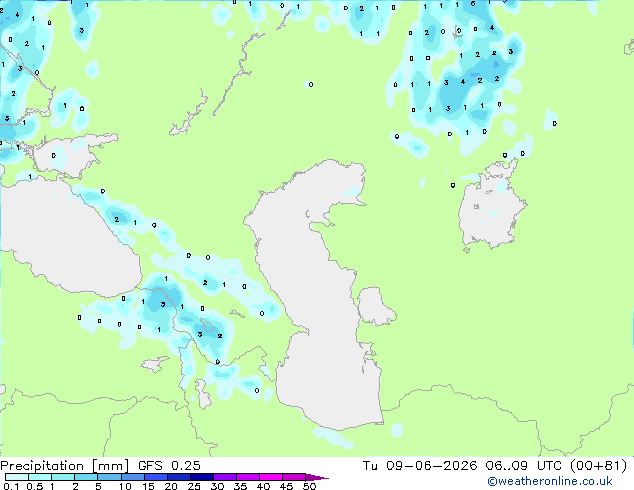Click the 1–2 mm legend color swatch

(x=63, y=477)
